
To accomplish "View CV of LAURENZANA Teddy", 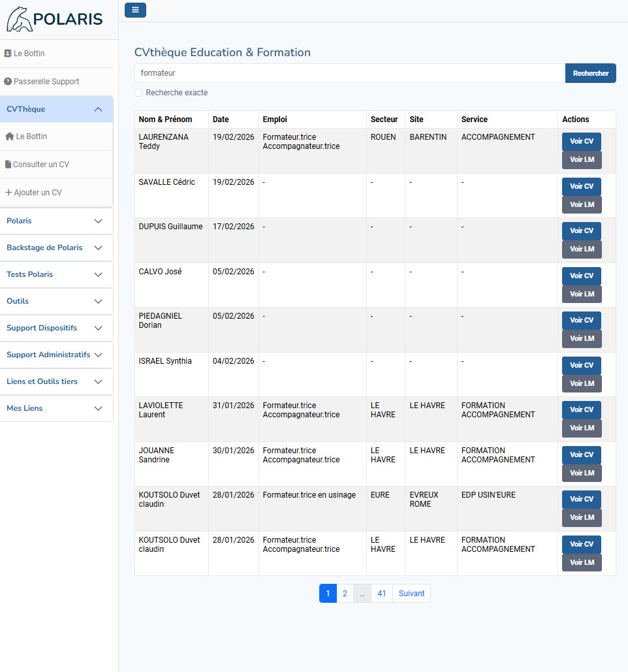I will (x=581, y=141).
